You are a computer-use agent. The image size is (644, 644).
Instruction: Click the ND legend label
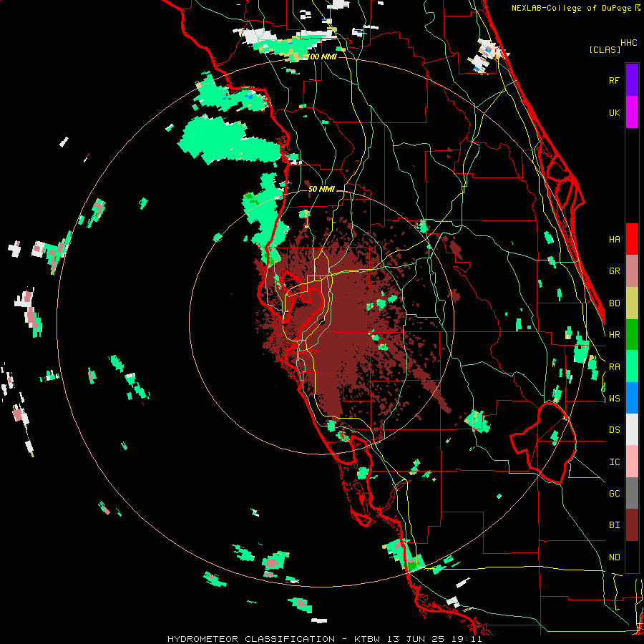click(x=614, y=557)
